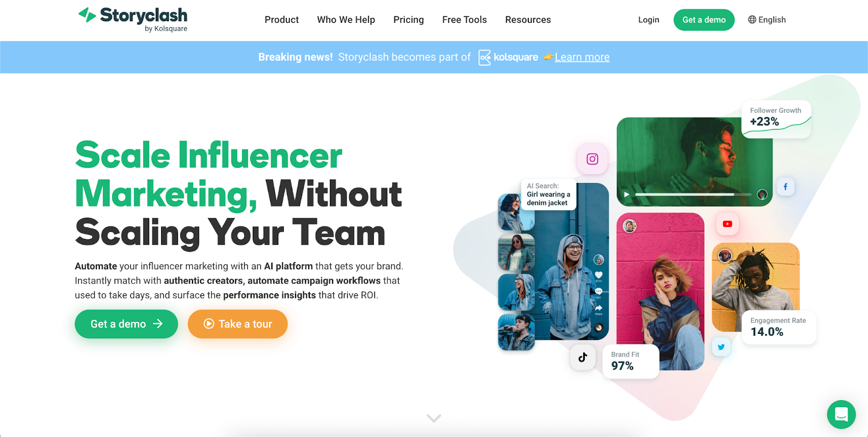This screenshot has width=868, height=437.
Task: Click the YouTube icon tile
Action: tap(727, 224)
